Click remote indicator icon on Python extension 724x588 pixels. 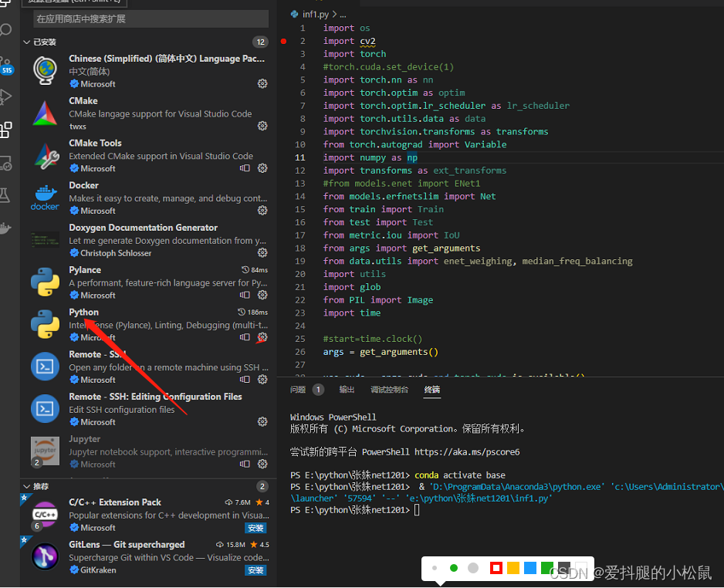click(245, 337)
